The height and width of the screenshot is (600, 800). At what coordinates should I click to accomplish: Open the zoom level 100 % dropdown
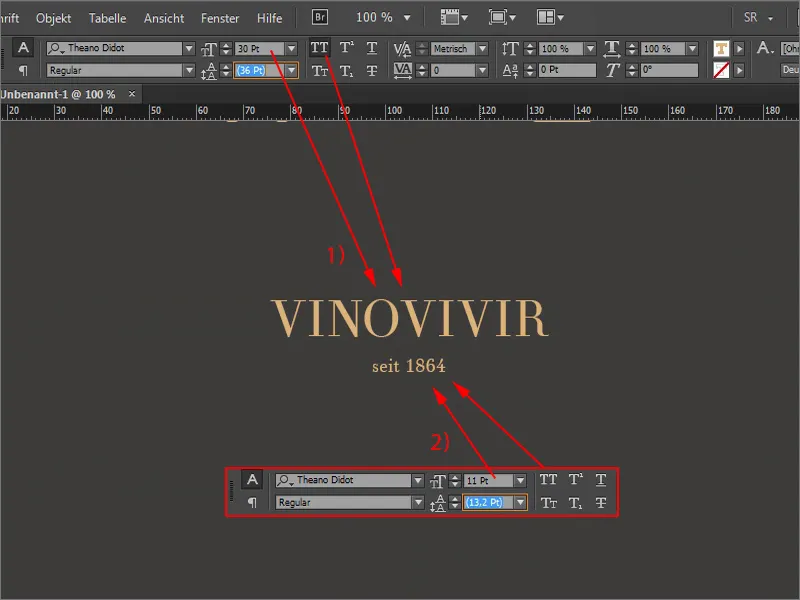click(407, 18)
